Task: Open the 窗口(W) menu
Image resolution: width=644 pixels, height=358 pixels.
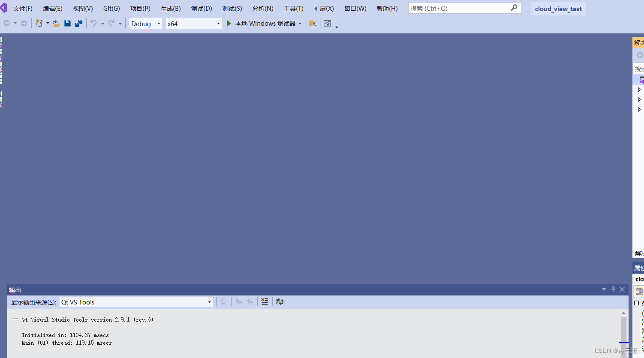Action: (355, 9)
